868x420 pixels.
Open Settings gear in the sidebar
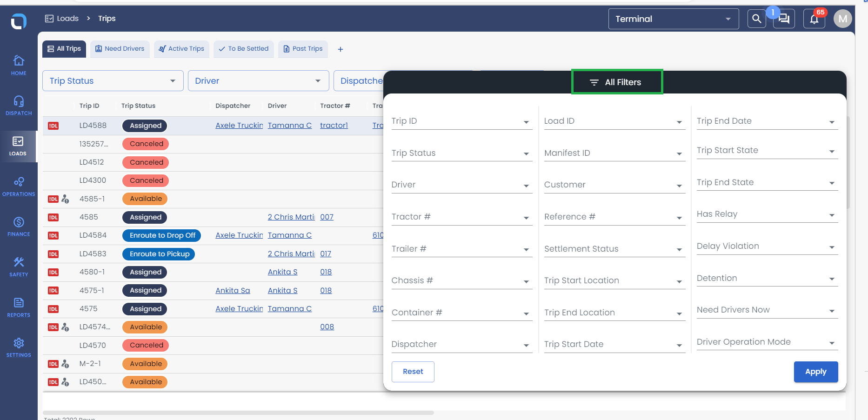(19, 347)
